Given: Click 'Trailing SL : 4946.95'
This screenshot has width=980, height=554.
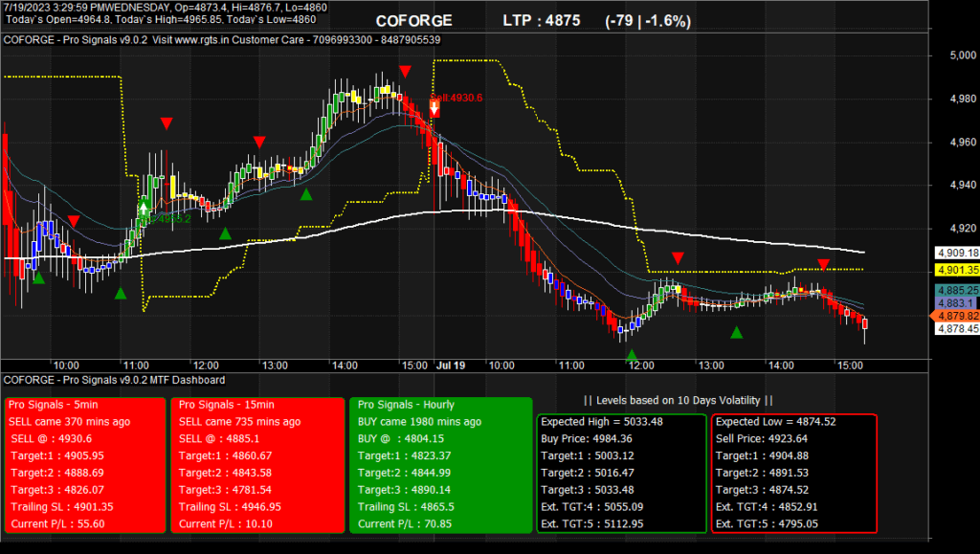Looking at the screenshot, I should pyautogui.click(x=230, y=506).
